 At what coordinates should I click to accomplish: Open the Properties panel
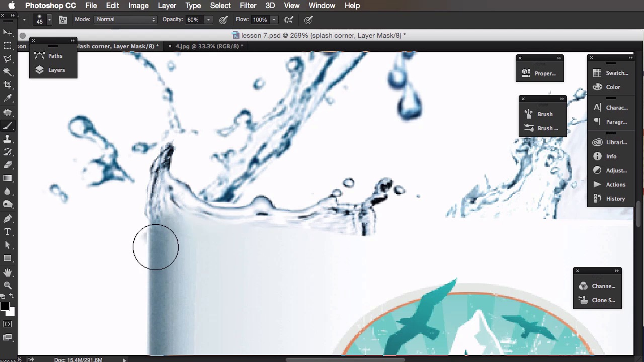coord(540,73)
